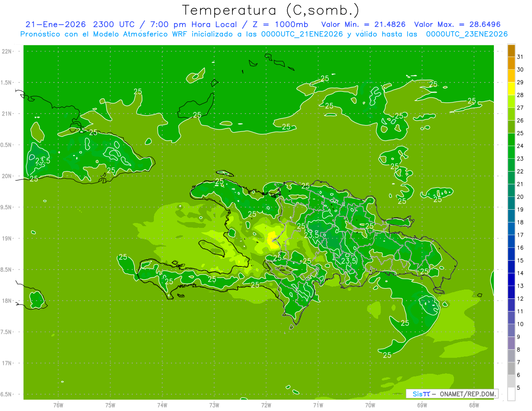Click the colorbar label "15"
The image size is (532, 411).
pos(520,260)
